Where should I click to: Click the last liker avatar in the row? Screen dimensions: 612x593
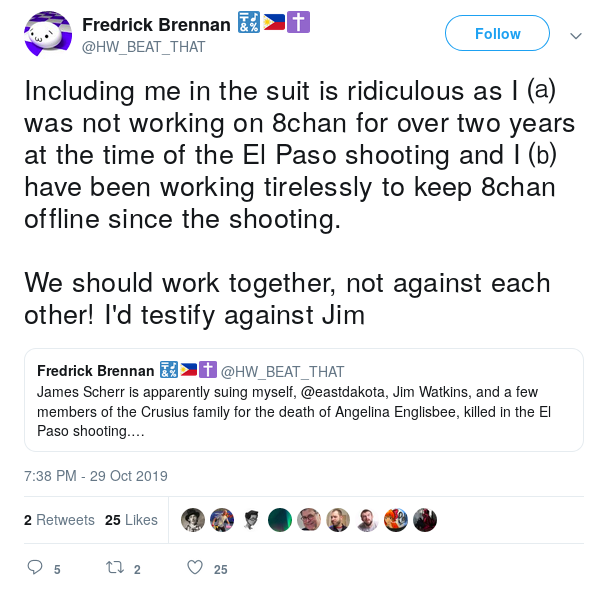(x=425, y=520)
